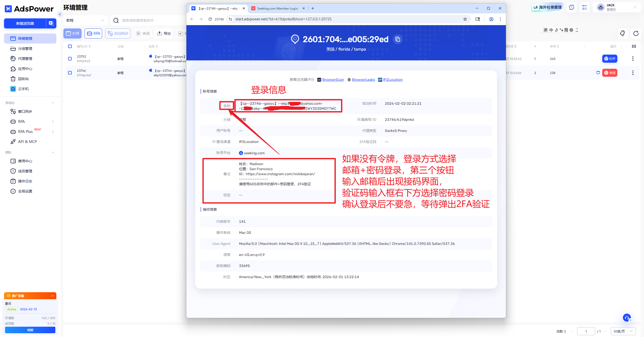Check the box for profile 23746
This screenshot has height=337, width=644.
pos(70,73)
